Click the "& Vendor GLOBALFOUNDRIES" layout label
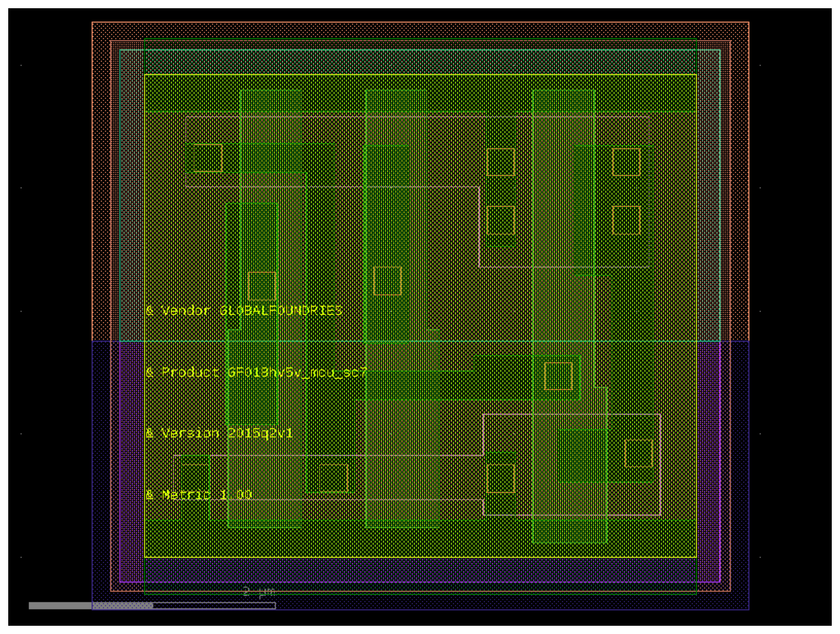 pyautogui.click(x=244, y=311)
